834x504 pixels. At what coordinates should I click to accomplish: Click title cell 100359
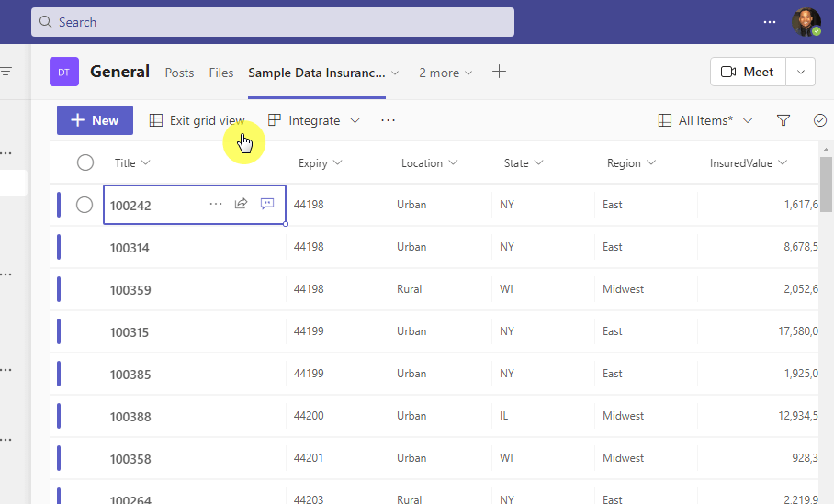tap(194, 290)
